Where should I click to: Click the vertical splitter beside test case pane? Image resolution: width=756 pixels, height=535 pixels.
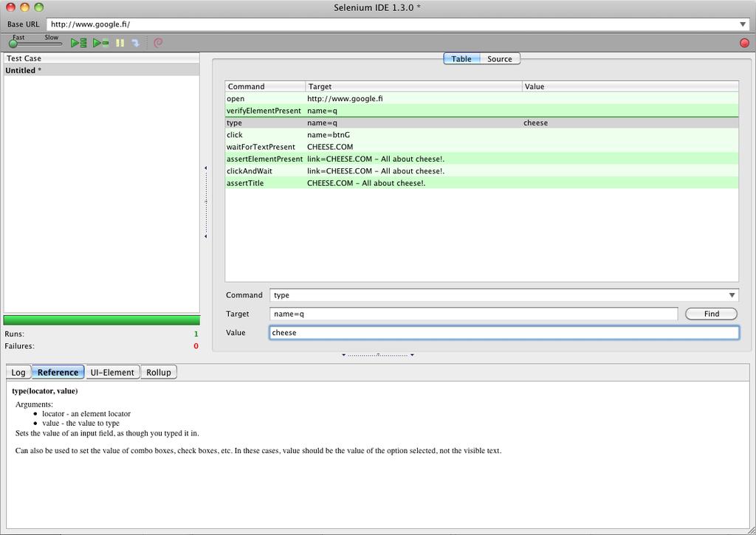tap(206, 201)
